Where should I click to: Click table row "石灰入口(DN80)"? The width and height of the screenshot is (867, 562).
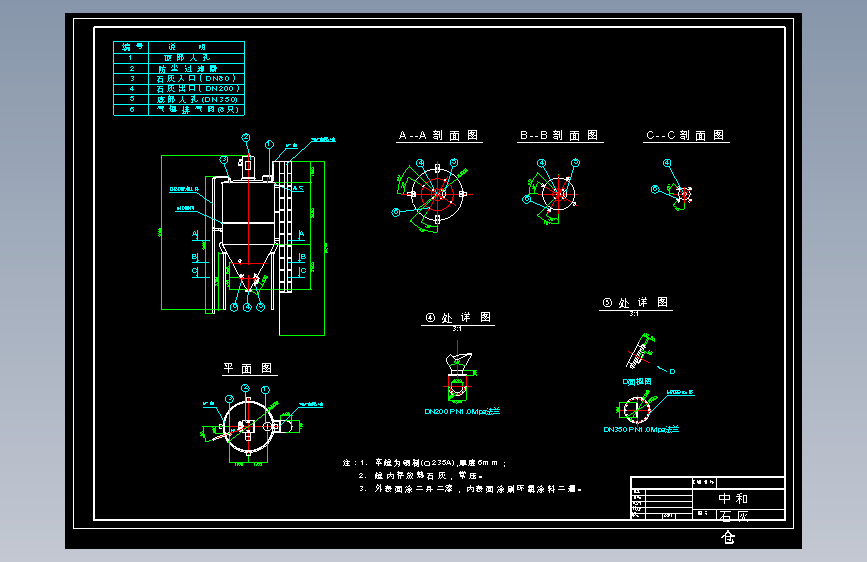coord(179,79)
